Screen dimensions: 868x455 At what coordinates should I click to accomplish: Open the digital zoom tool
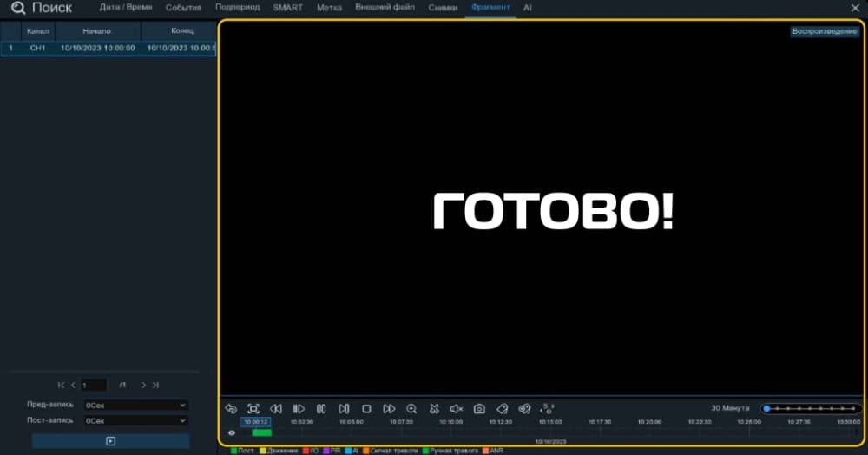pyautogui.click(x=411, y=408)
